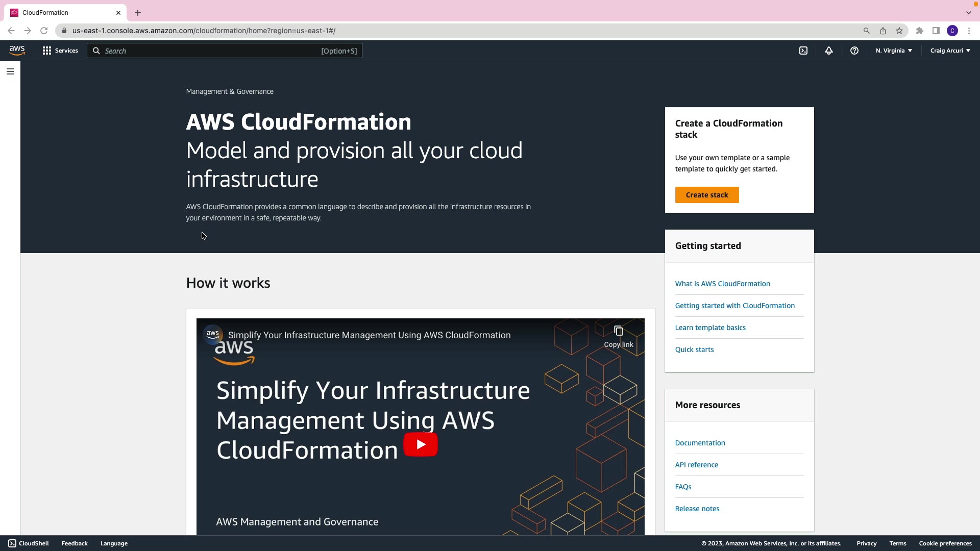The height and width of the screenshot is (551, 980).
Task: Play the CloudFormation YouTube video
Action: [x=420, y=444]
